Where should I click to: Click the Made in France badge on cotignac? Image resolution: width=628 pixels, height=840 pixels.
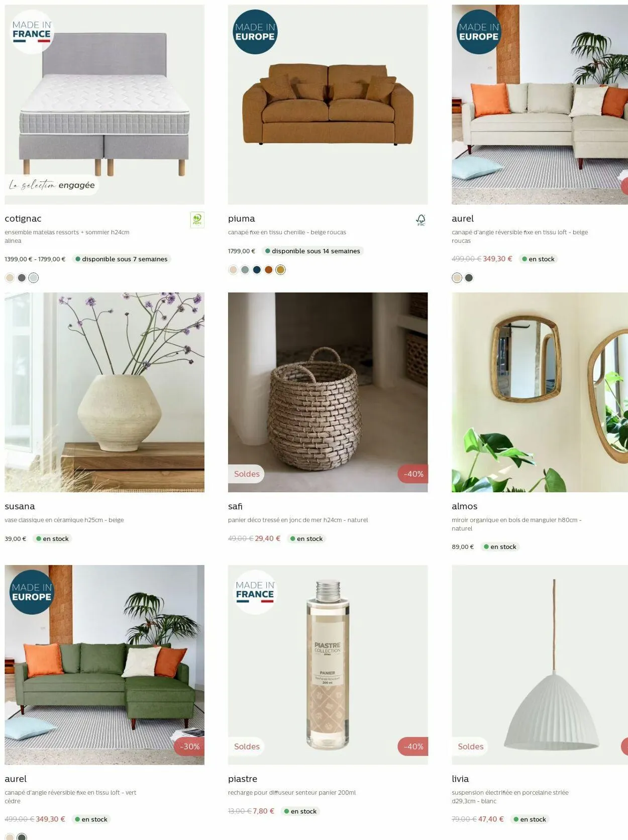(32, 31)
